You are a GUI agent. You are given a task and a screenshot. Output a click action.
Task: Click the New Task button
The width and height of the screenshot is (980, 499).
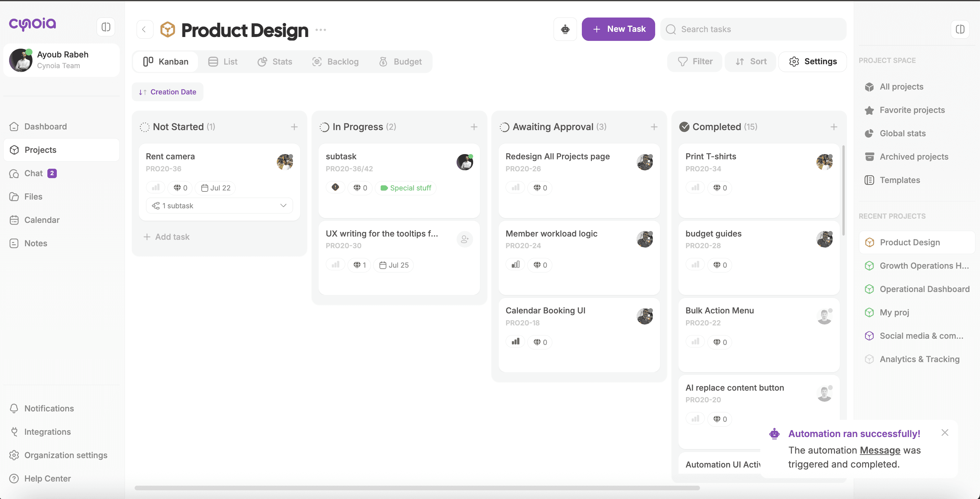pos(618,29)
